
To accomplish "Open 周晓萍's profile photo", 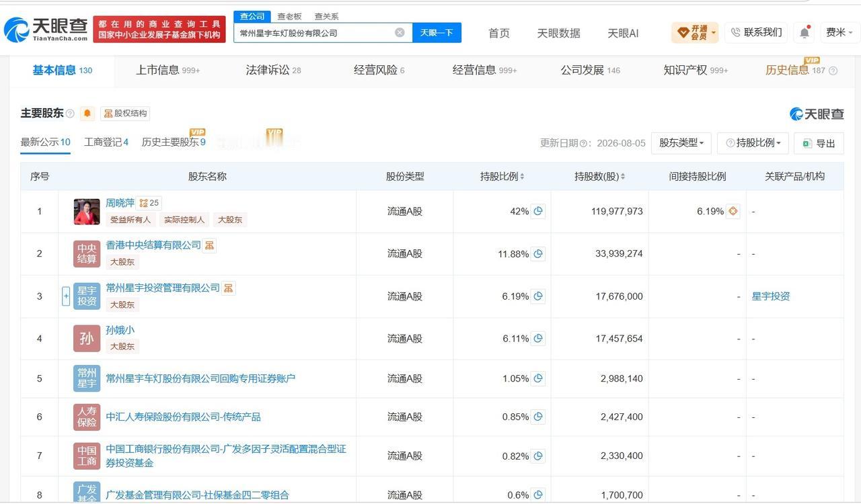I will pyautogui.click(x=87, y=212).
